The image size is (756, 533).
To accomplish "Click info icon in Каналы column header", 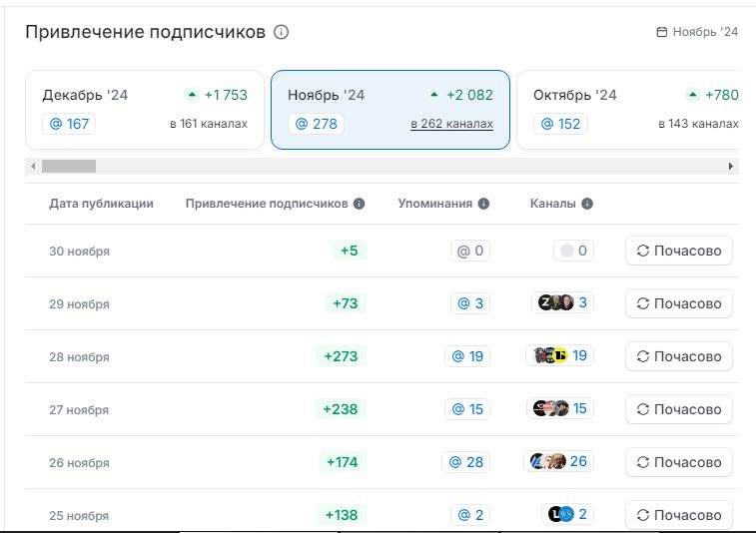I will pyautogui.click(x=587, y=204).
